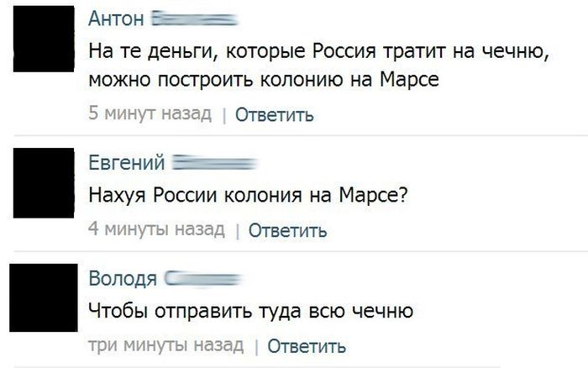The height and width of the screenshot is (368, 588).
Task: Hit Ответить below Володя's comment
Action: click(306, 345)
